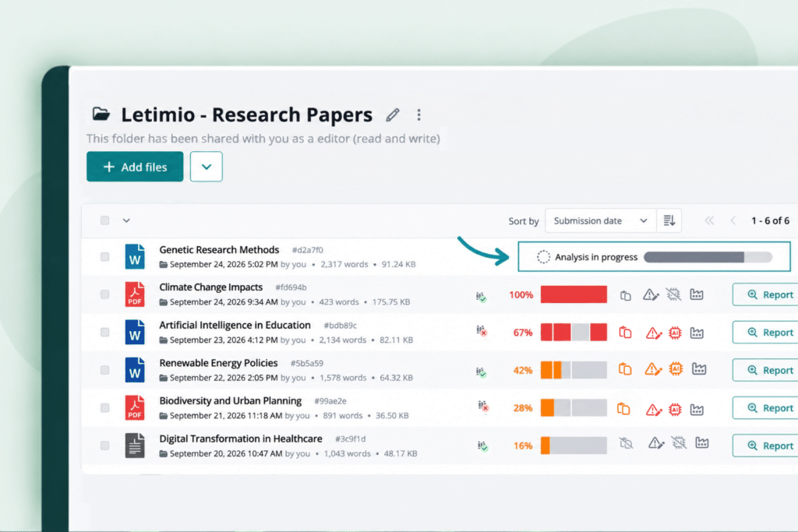
Task: Toggle the sort order direction icon
Action: coord(669,220)
